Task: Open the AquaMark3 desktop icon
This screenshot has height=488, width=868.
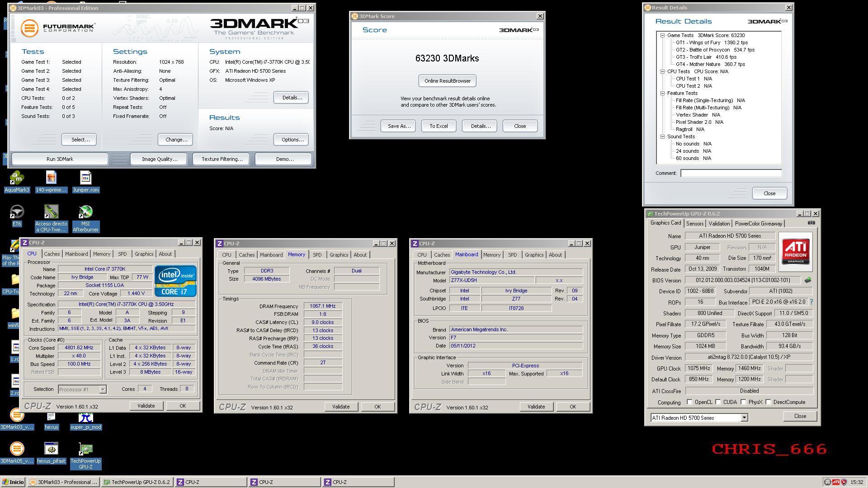Action: [x=17, y=181]
